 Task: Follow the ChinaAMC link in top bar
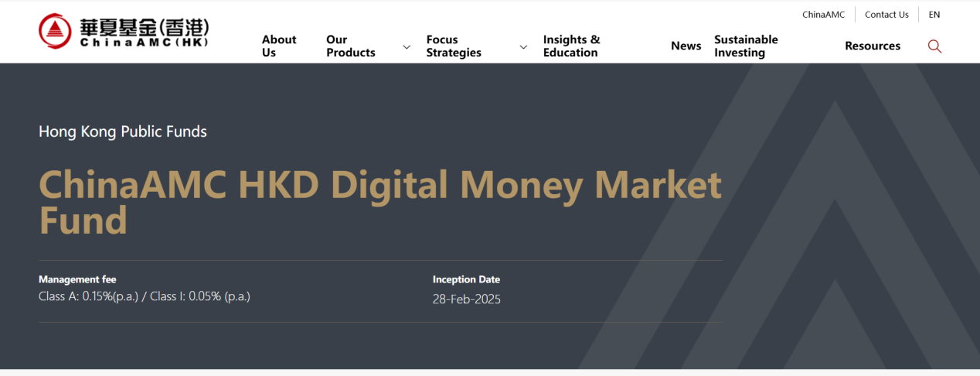[823, 15]
